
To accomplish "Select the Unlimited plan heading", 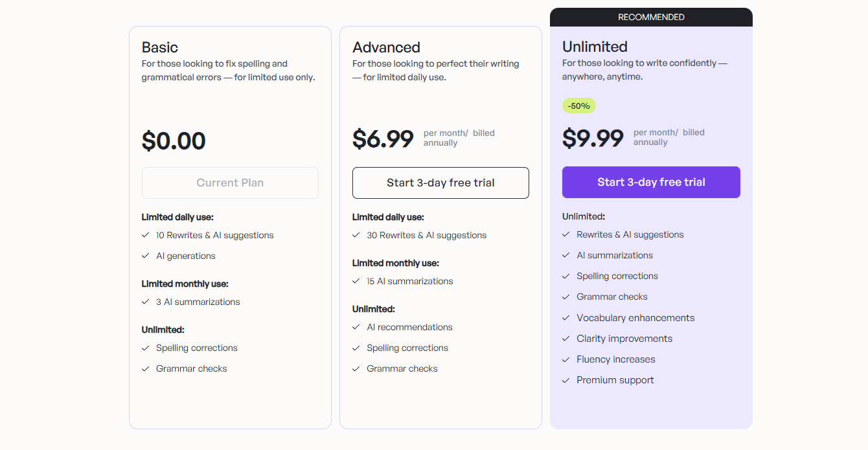I will pyautogui.click(x=595, y=47).
